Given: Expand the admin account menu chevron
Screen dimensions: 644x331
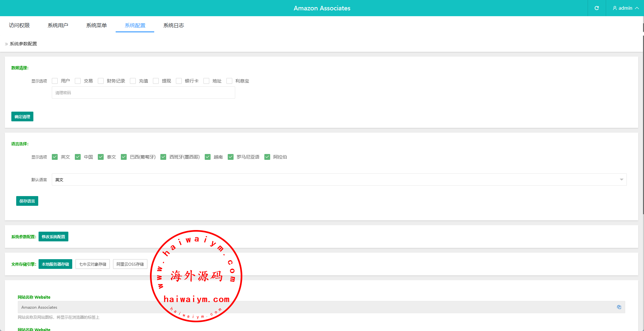Looking at the screenshot, I should [637, 8].
